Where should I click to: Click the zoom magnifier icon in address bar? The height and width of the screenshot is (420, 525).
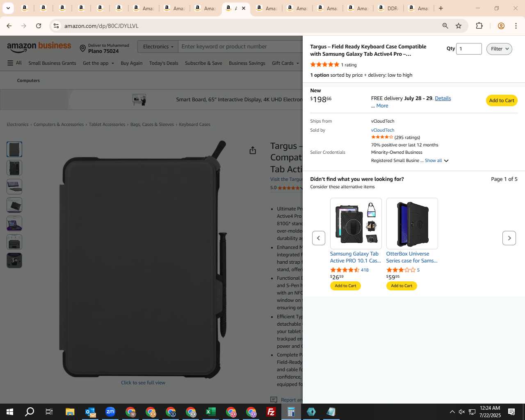(x=445, y=26)
